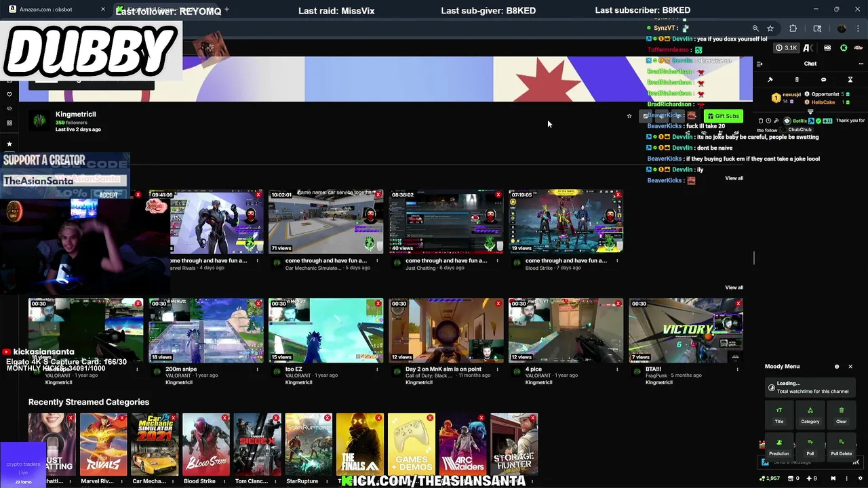Click red X on the 07:19:05 video thumbnail
This screenshot has height=488, width=868.
(618, 195)
